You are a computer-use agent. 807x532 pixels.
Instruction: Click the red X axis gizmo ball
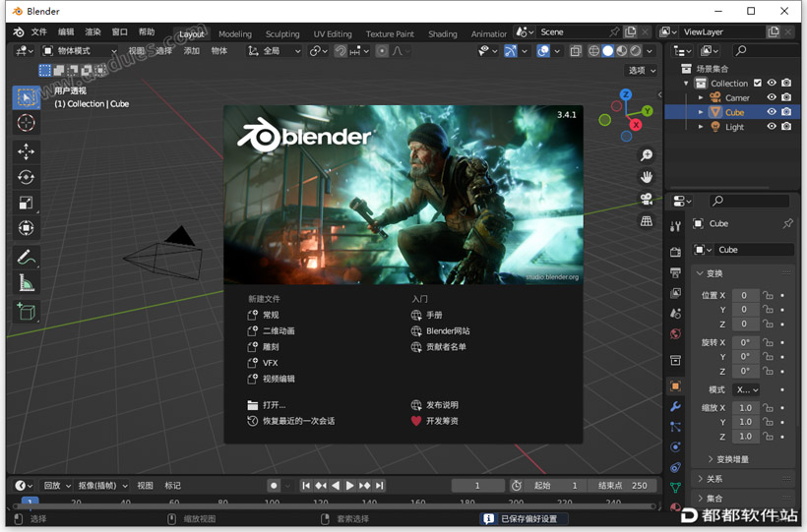[x=636, y=125]
